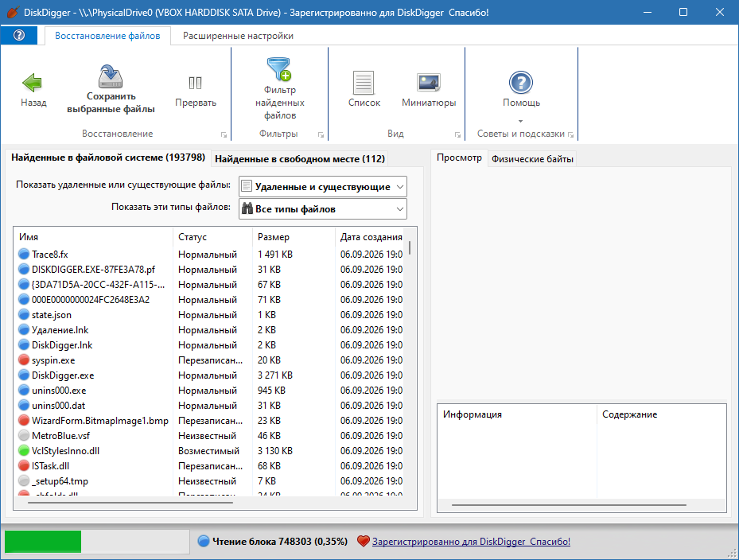The height and width of the screenshot is (560, 739).
Task: Open Помощь blue question mark icon
Action: point(521,83)
